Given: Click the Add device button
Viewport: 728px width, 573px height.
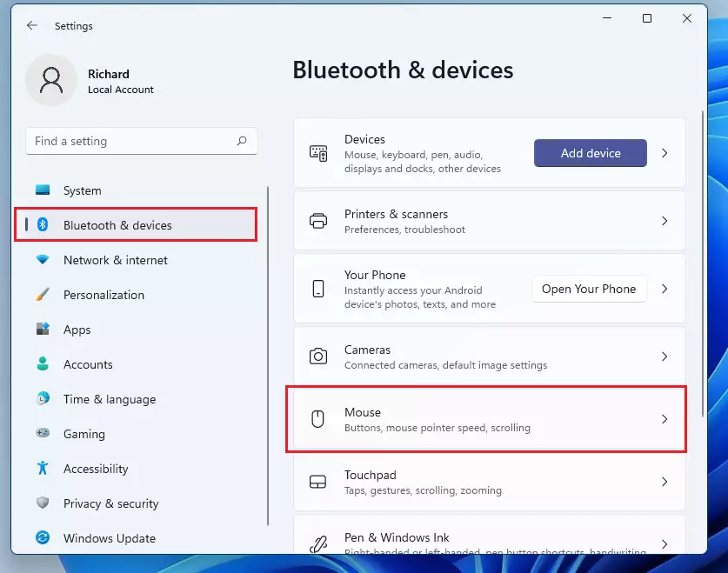Looking at the screenshot, I should click(x=590, y=153).
